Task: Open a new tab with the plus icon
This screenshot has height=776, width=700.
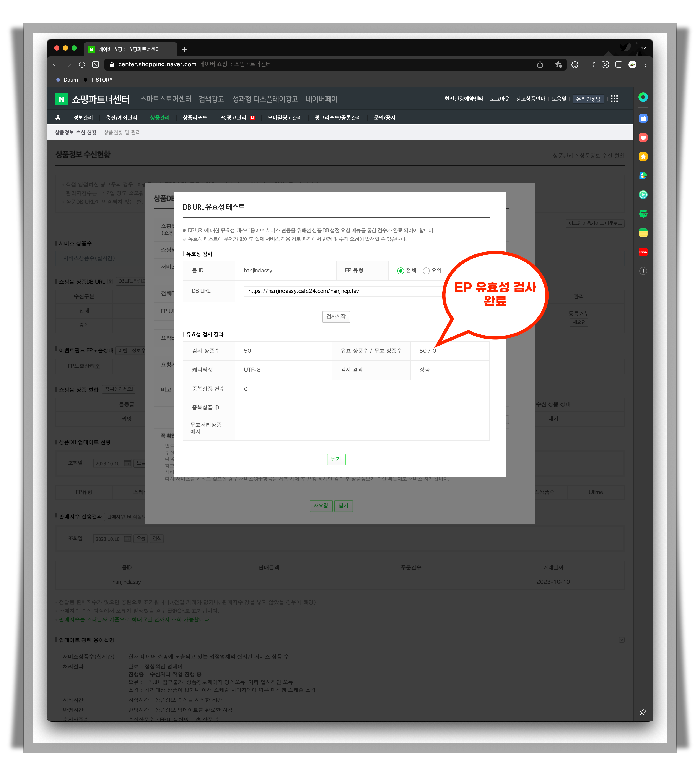Action: coord(185,50)
